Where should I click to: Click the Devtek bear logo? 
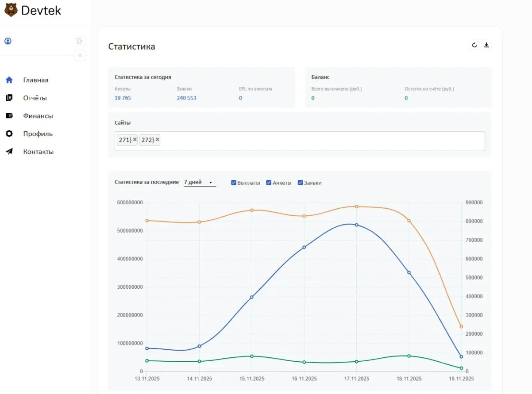11,10
